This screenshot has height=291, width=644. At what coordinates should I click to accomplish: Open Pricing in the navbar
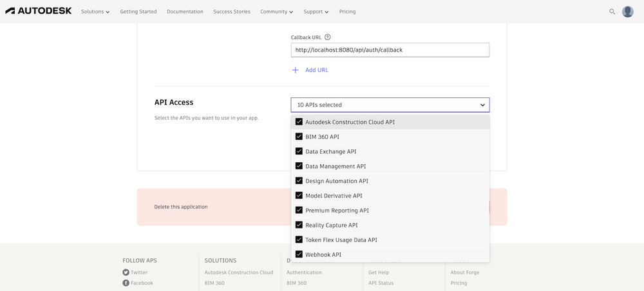(x=348, y=12)
